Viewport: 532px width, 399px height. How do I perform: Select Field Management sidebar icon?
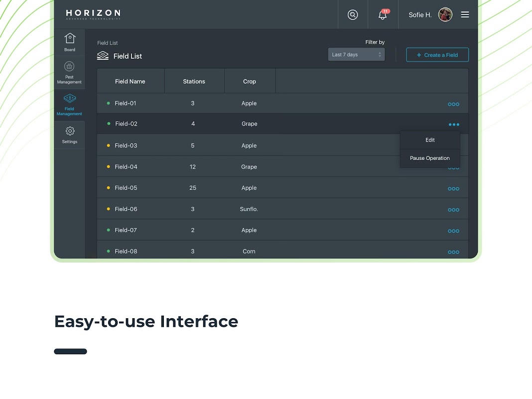point(70,105)
